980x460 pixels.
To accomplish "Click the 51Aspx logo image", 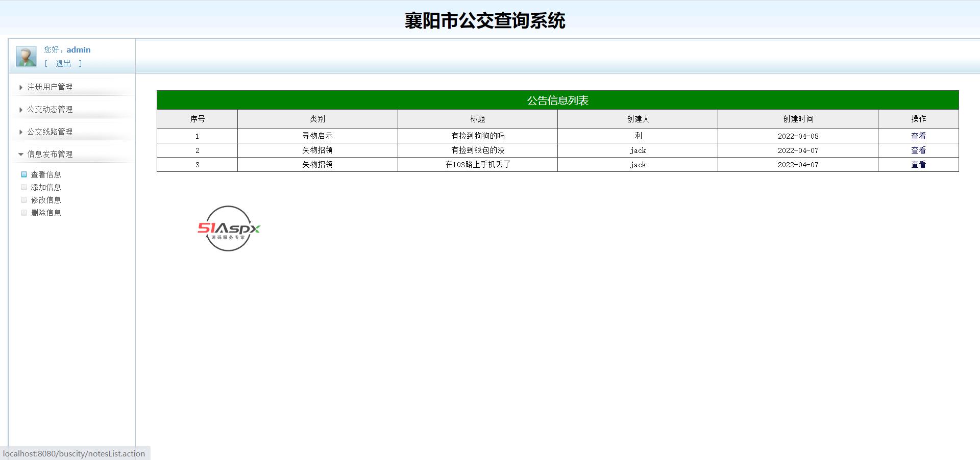I will click(x=229, y=228).
